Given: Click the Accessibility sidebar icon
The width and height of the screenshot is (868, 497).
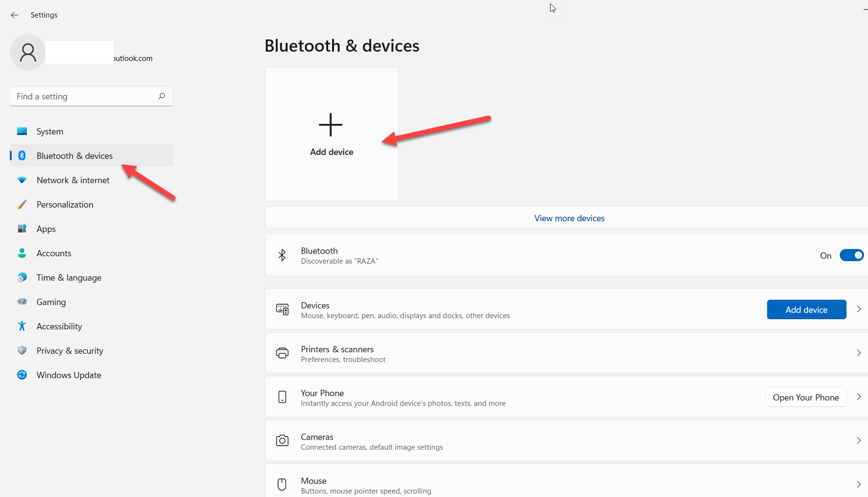Looking at the screenshot, I should pos(22,326).
